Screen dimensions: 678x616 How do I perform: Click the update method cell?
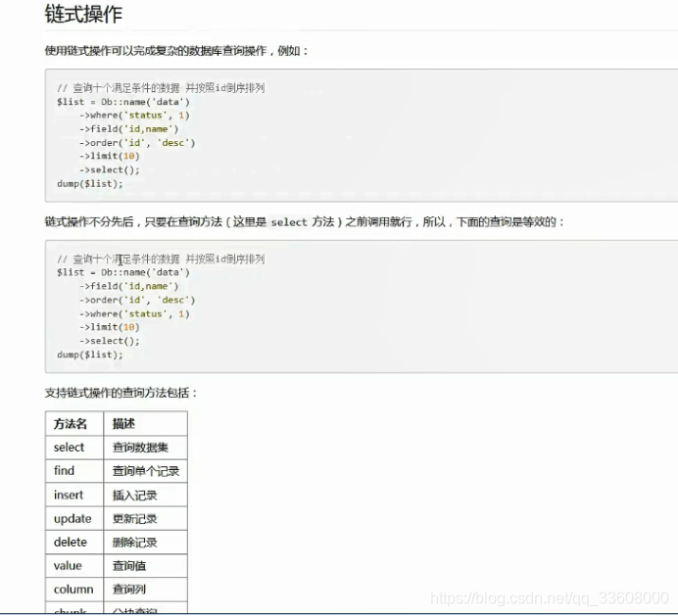click(74, 518)
